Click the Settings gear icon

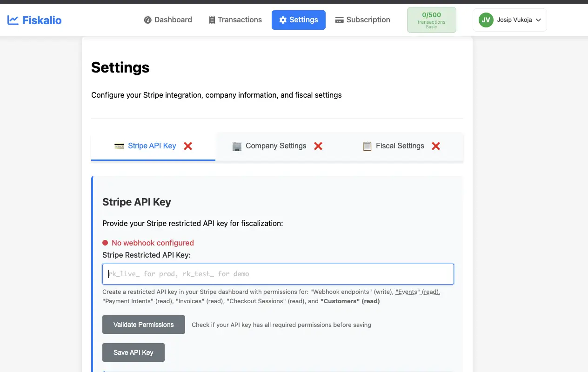(283, 20)
